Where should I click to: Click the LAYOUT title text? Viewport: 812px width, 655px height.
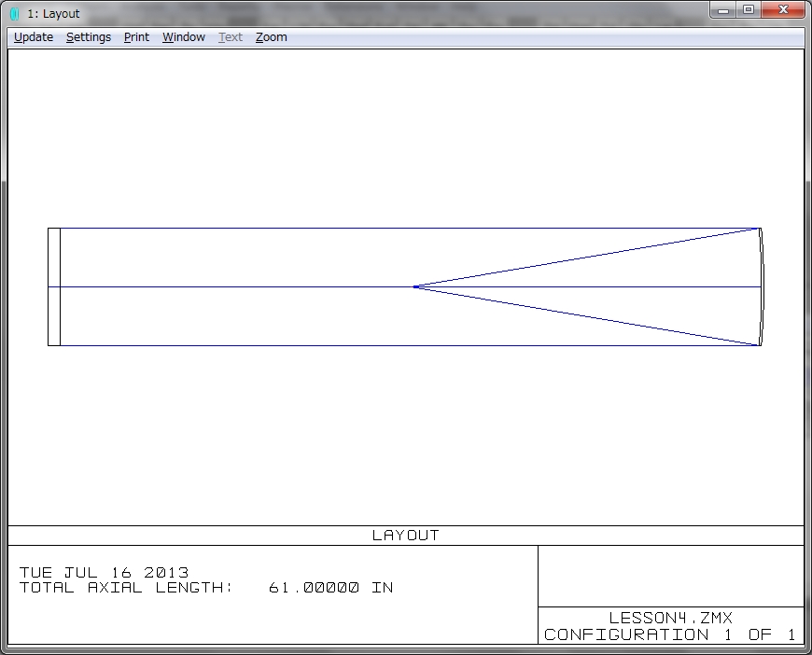point(405,536)
